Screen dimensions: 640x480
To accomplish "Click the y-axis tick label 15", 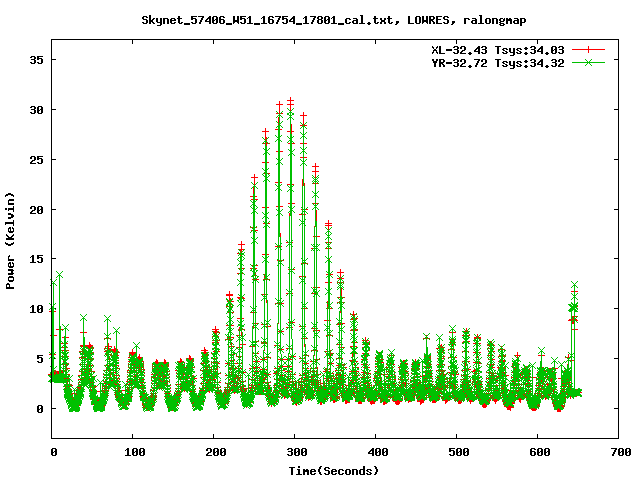I will pyautogui.click(x=36, y=259).
